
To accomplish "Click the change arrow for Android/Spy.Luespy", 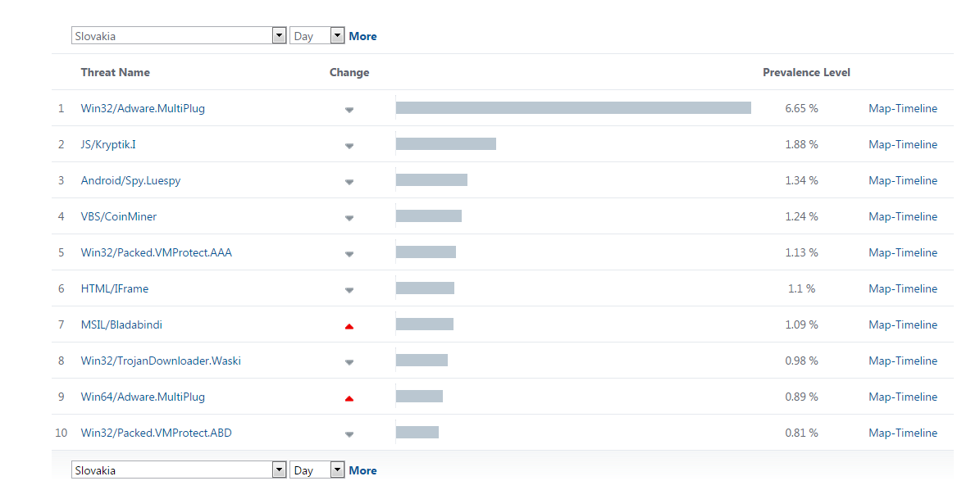I will 349,181.
